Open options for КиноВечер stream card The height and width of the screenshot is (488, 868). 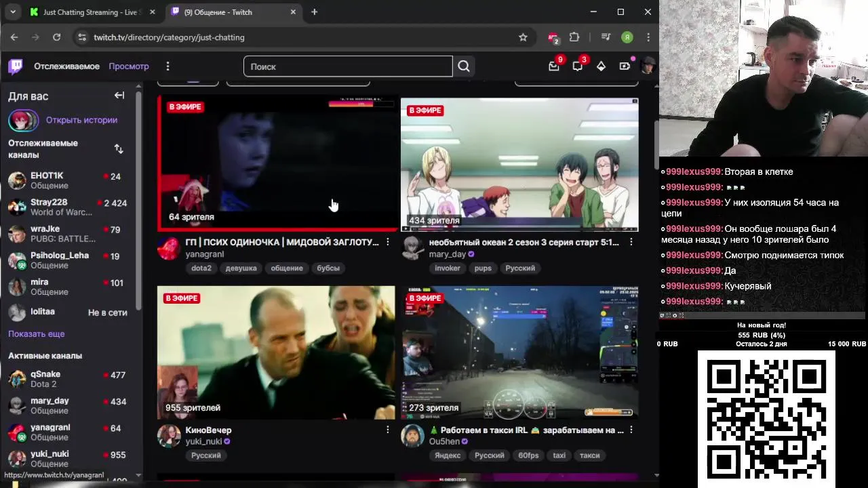pyautogui.click(x=388, y=430)
